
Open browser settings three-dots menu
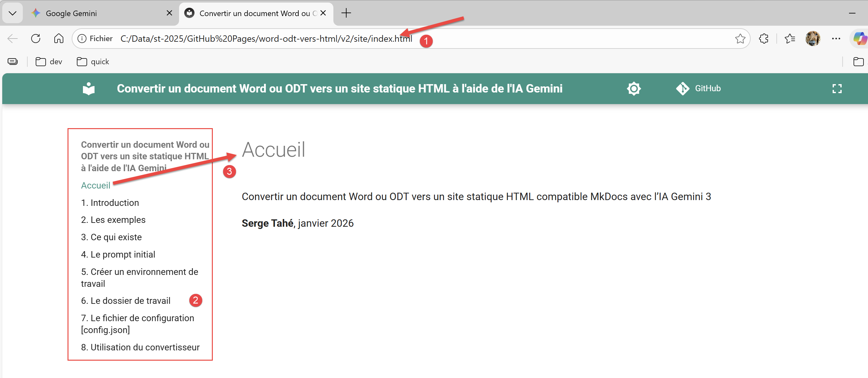pyautogui.click(x=836, y=39)
